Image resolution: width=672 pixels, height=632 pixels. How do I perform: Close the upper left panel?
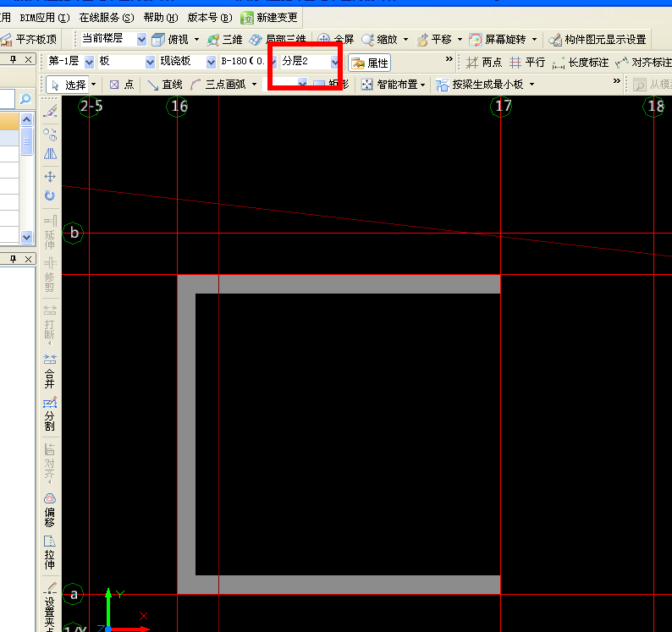[x=28, y=59]
